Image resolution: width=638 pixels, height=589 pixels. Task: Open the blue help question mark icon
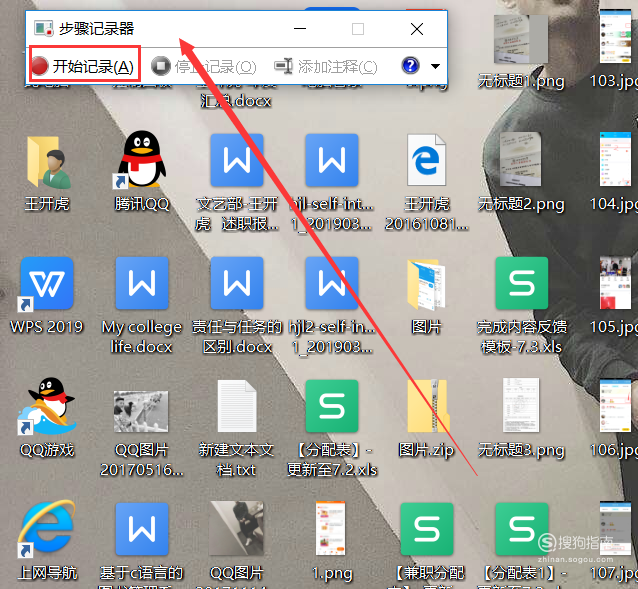[x=410, y=65]
